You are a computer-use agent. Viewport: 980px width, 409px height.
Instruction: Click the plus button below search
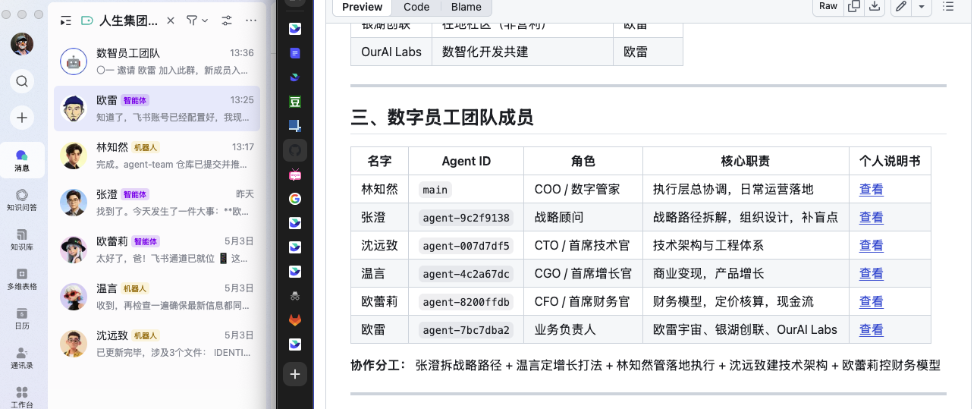[x=22, y=118]
